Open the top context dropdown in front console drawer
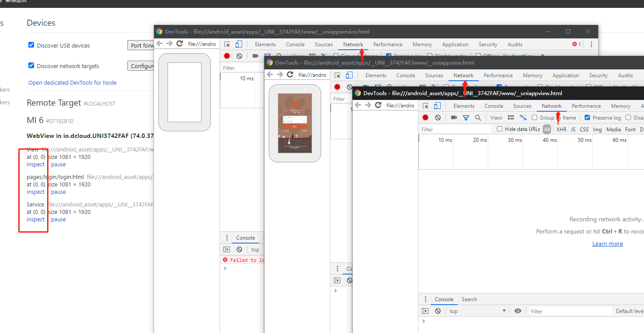Viewport: 644px width, 333px height. (478, 311)
